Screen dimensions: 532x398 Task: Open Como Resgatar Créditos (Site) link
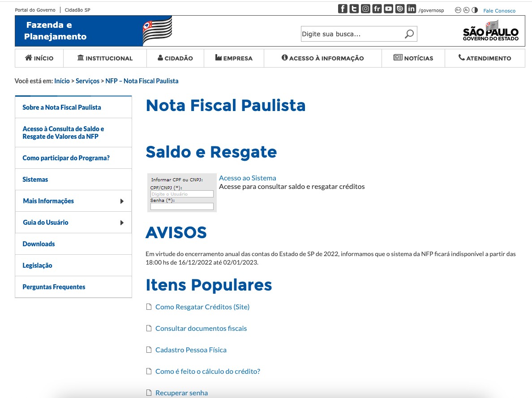(202, 307)
